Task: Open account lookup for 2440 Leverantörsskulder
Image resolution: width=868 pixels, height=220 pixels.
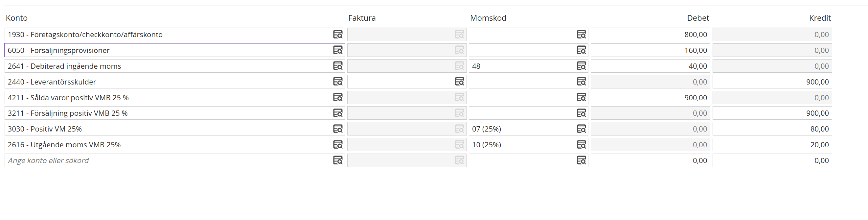Action: (x=338, y=82)
